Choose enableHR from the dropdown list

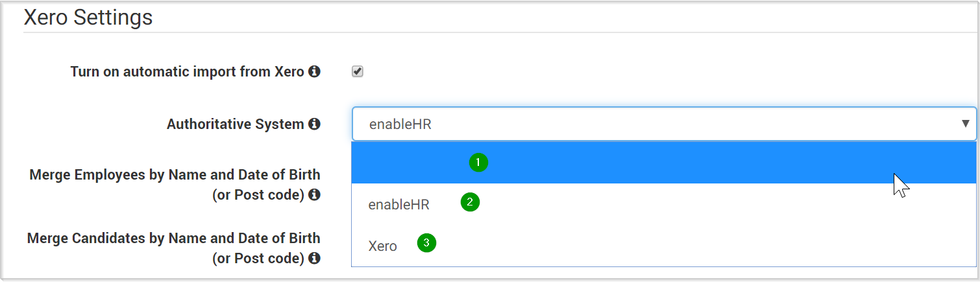tap(664, 204)
